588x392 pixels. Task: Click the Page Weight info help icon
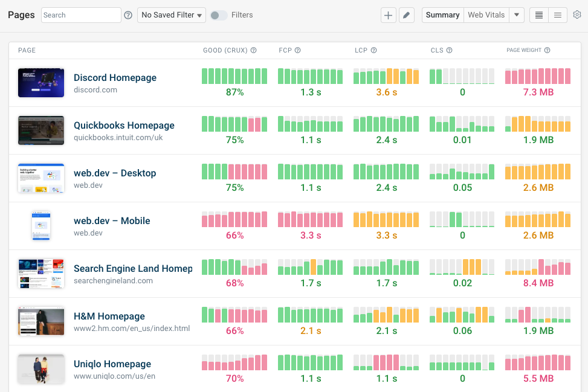[548, 51]
